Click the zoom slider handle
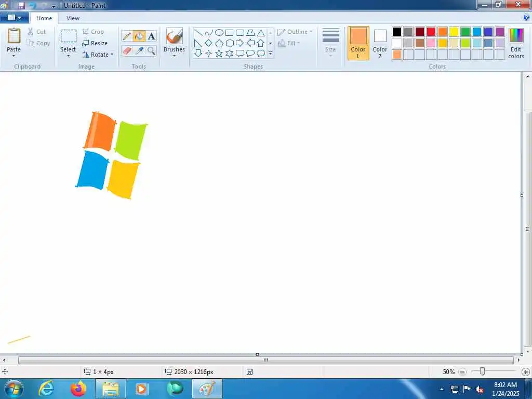Viewport: 532px width, 399px height. (x=482, y=372)
